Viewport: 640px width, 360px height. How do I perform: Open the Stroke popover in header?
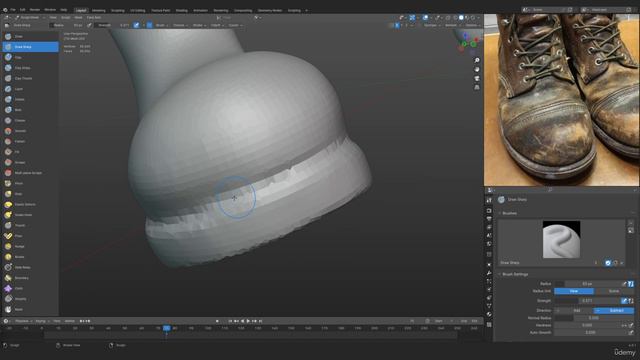pyautogui.click(x=199, y=25)
